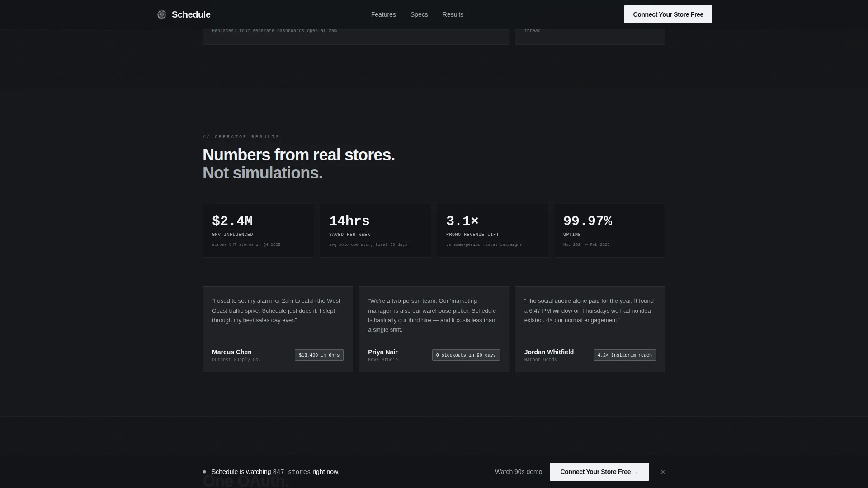Click the Not simulations subheading
The height and width of the screenshot is (488, 868).
(x=263, y=173)
